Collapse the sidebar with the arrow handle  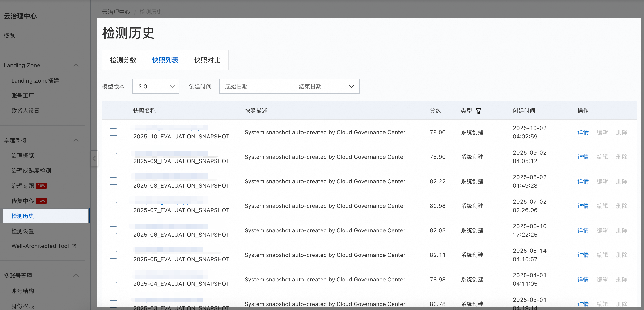click(x=94, y=158)
